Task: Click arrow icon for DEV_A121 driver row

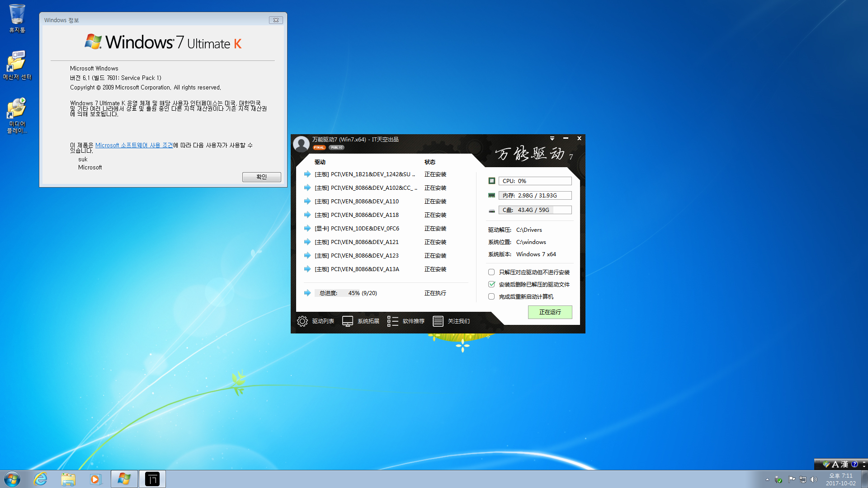Action: [x=307, y=242]
